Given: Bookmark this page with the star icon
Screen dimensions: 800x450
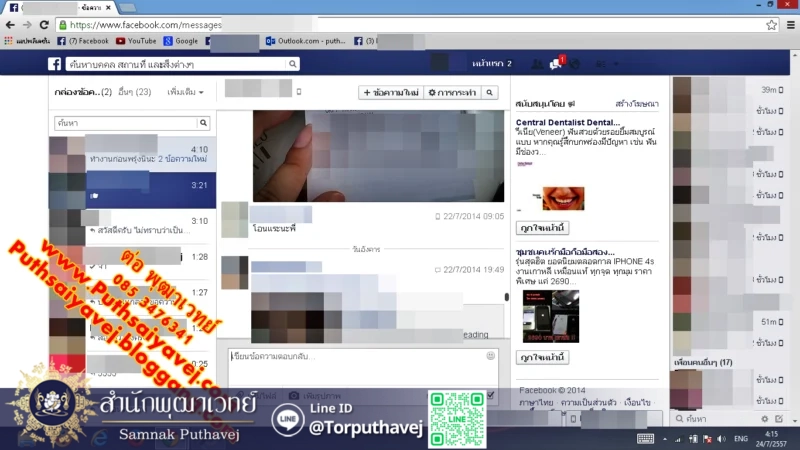Looking at the screenshot, I should click(770, 24).
